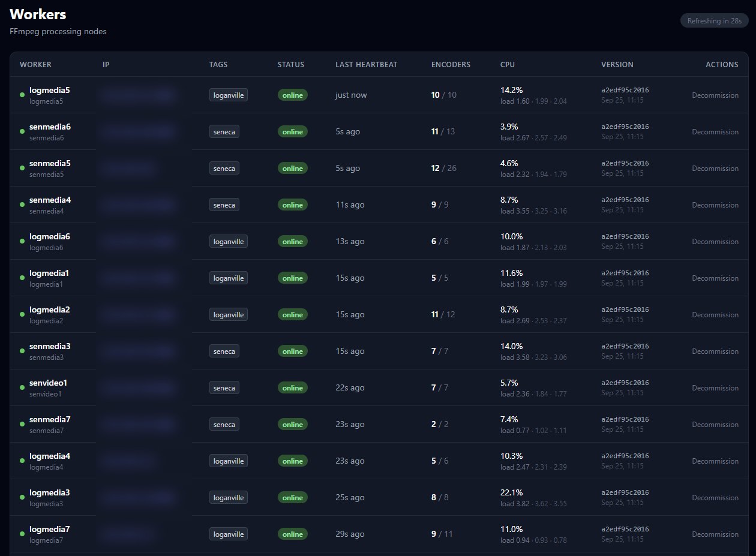Click the WORKER column header

[x=35, y=65]
